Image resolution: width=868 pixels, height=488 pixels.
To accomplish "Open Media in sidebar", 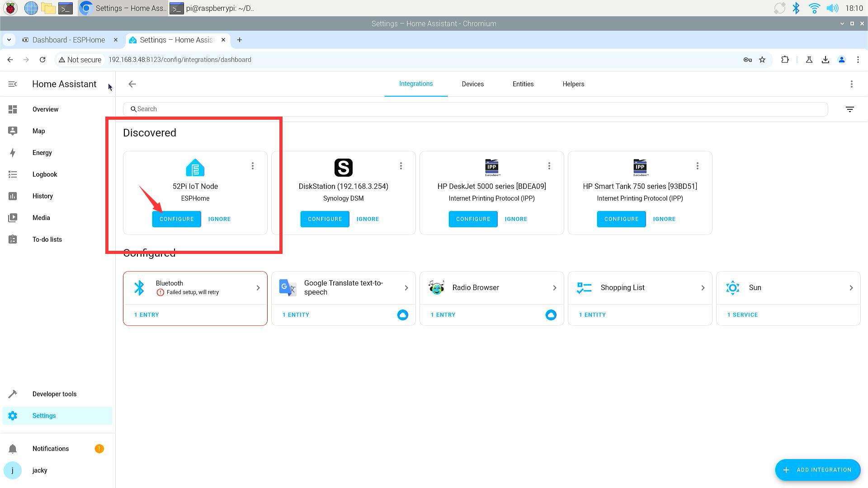I will click(57, 218).
